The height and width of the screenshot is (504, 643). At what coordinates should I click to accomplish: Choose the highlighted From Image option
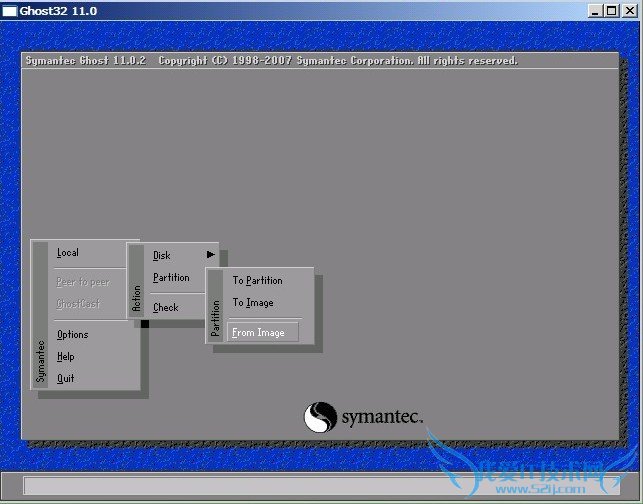coord(263,332)
